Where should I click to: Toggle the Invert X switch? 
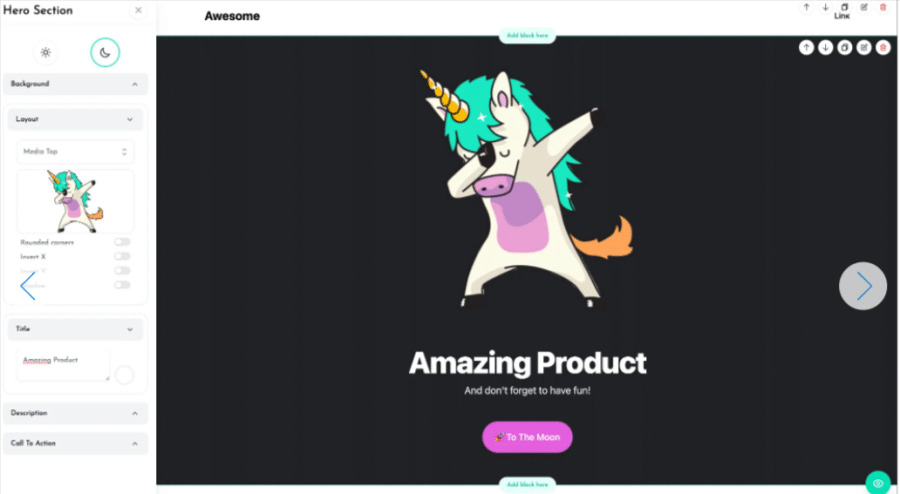click(x=122, y=256)
